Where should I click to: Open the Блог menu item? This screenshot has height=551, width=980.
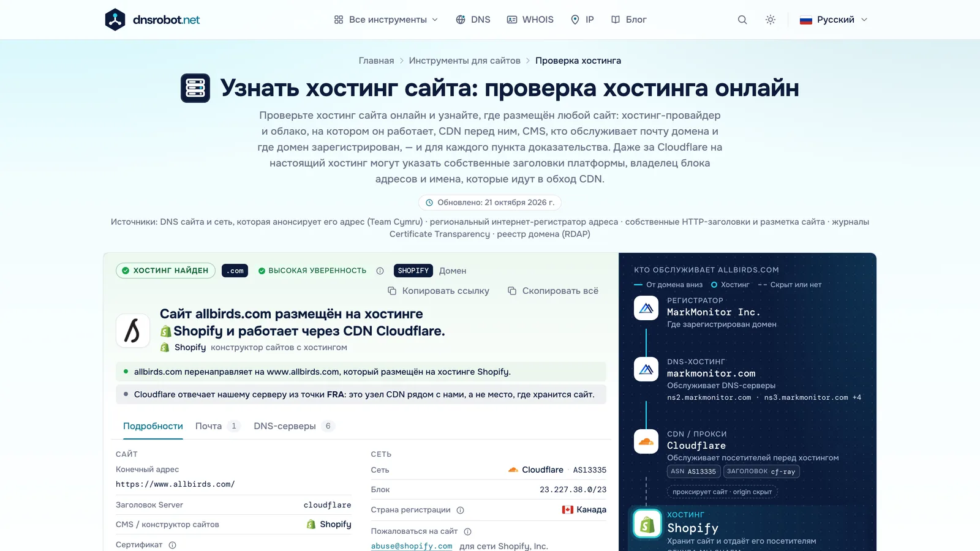[x=629, y=20]
